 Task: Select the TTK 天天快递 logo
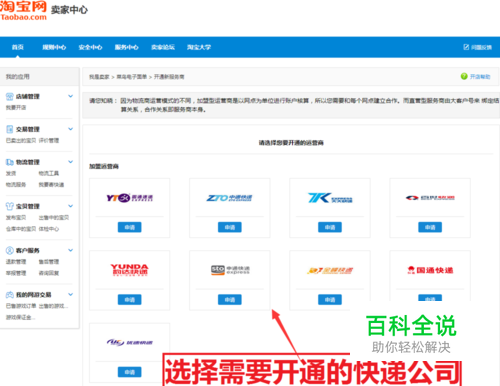330,198
